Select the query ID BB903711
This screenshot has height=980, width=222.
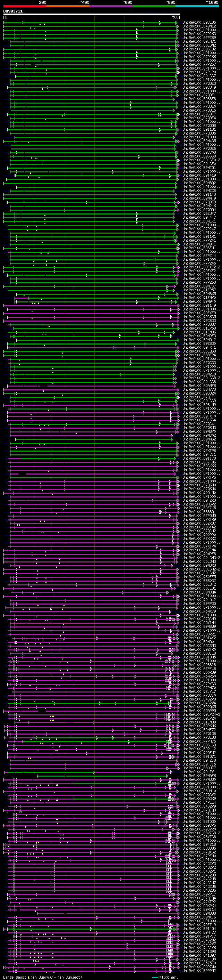[x=13, y=11]
